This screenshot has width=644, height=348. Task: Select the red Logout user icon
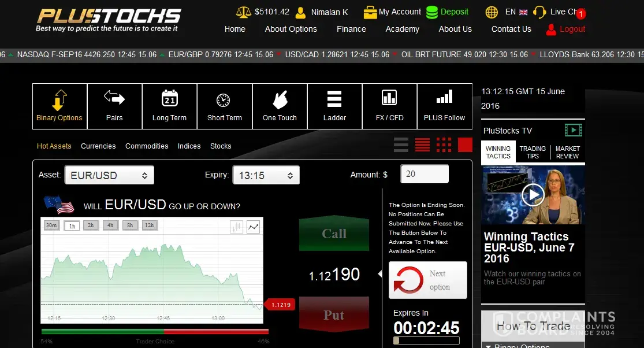point(551,29)
